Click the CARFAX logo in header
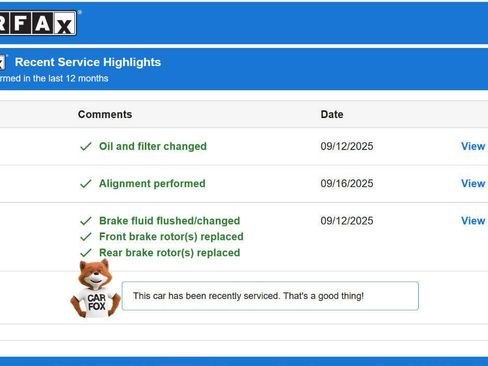The height and width of the screenshot is (366, 488). tap(38, 23)
